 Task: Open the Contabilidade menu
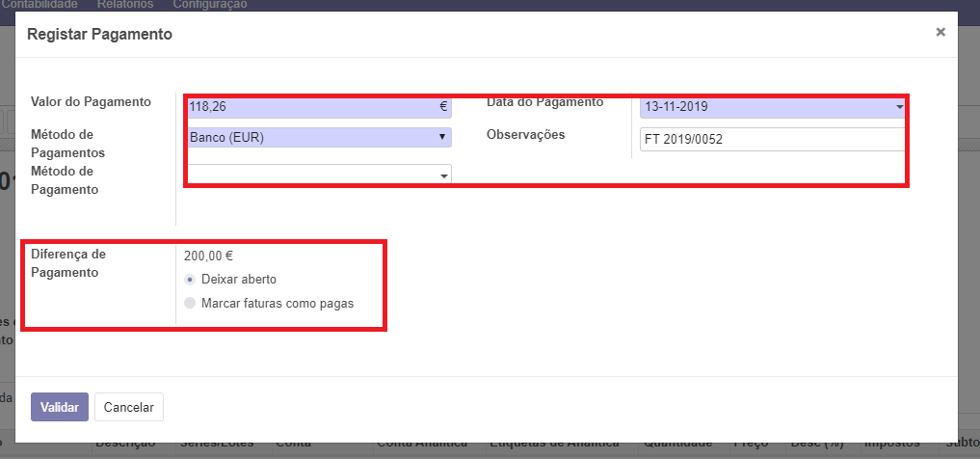coord(40,5)
